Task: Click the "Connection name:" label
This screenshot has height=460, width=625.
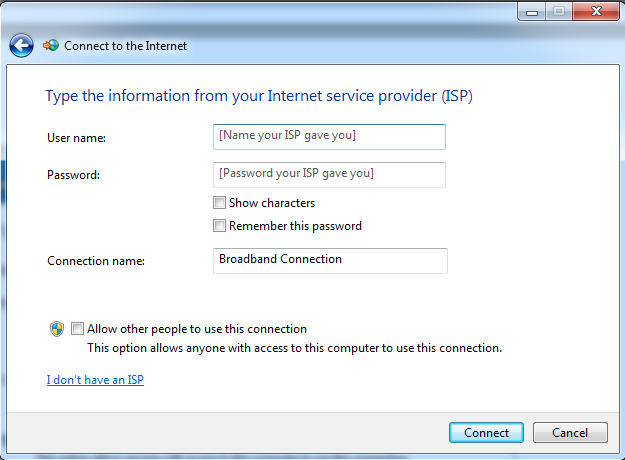Action: point(96,261)
